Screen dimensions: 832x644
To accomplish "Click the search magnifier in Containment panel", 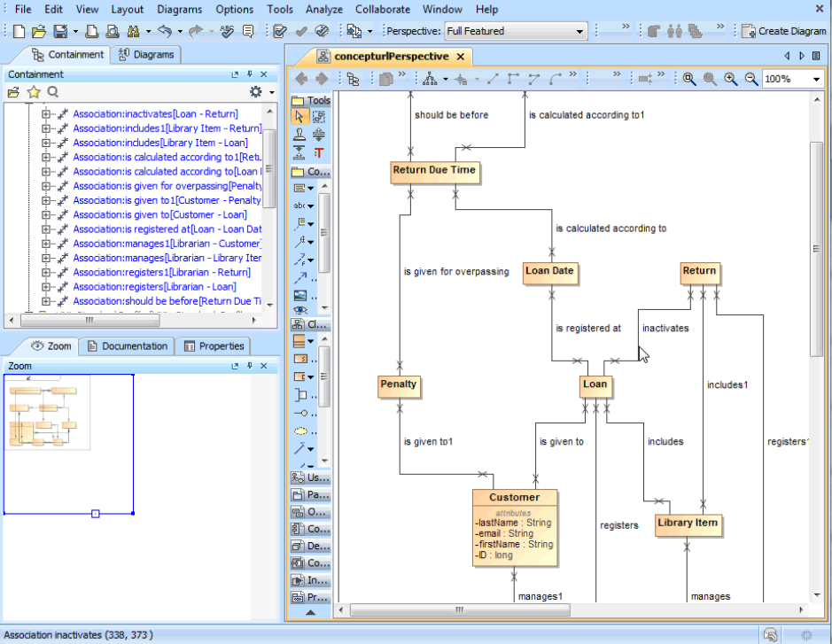I will tap(53, 92).
